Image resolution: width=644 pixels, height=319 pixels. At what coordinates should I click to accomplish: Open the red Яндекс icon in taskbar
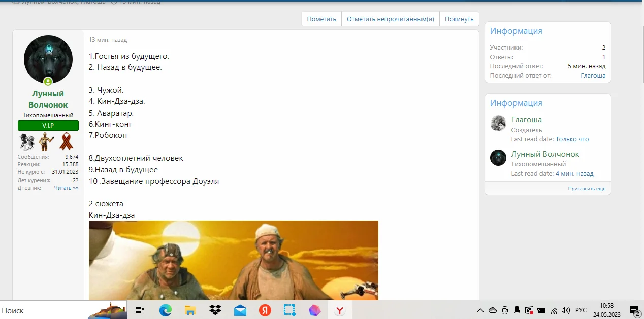(265, 310)
